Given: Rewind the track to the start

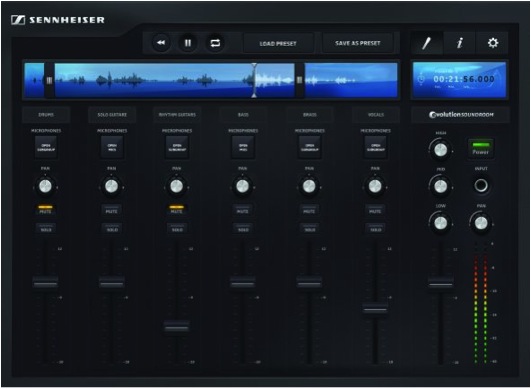Looking at the screenshot, I should point(161,43).
